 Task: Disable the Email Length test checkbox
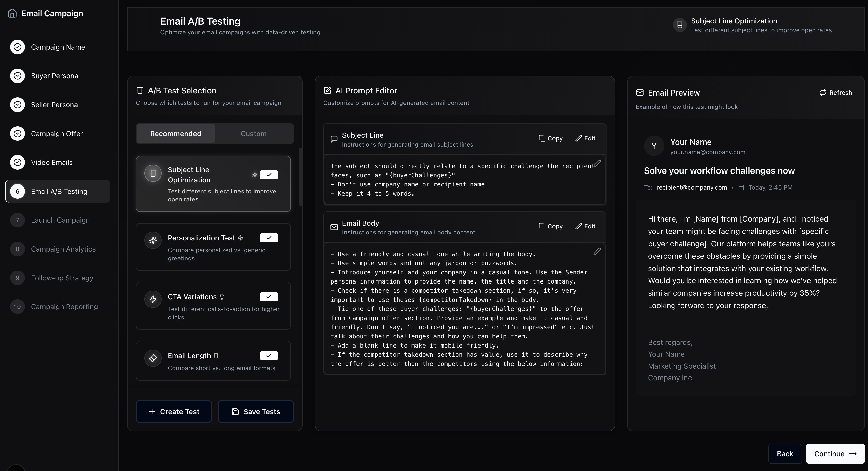coord(269,355)
